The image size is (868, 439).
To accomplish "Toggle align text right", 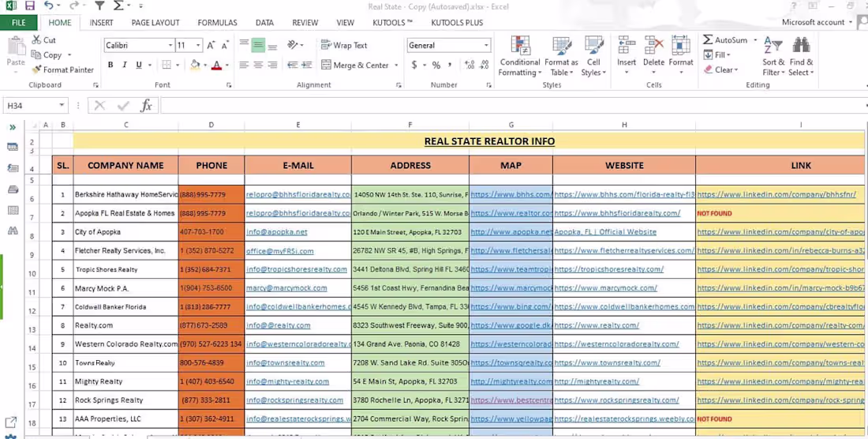I will coord(271,65).
